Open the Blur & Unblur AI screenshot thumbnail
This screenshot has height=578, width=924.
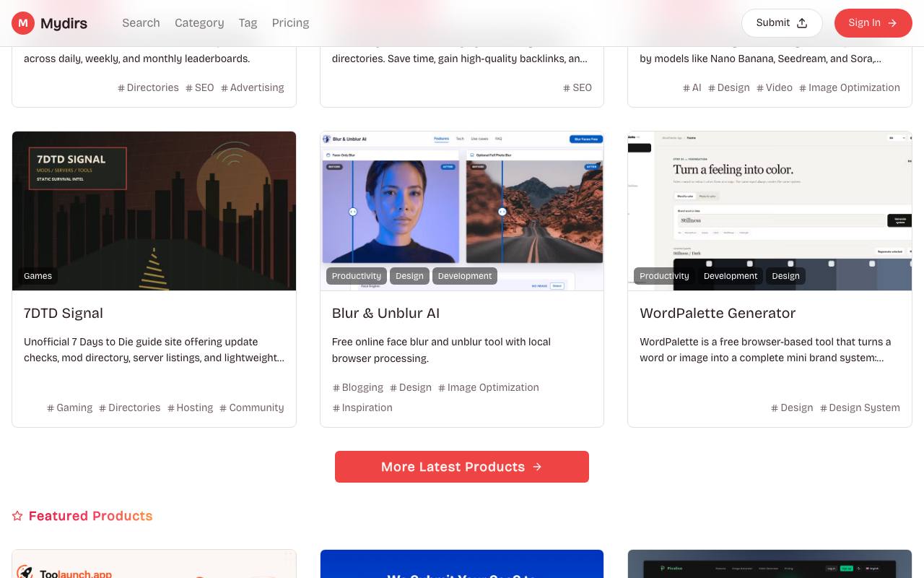click(462, 211)
